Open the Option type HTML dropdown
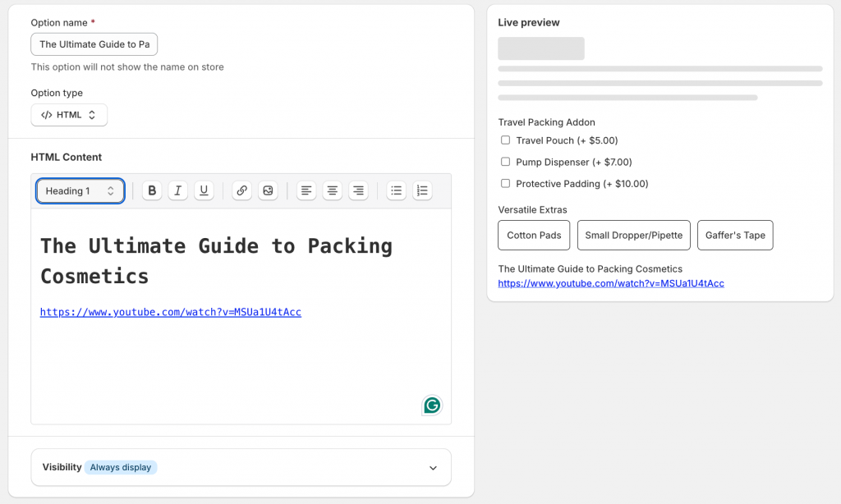The image size is (841, 504). click(69, 115)
